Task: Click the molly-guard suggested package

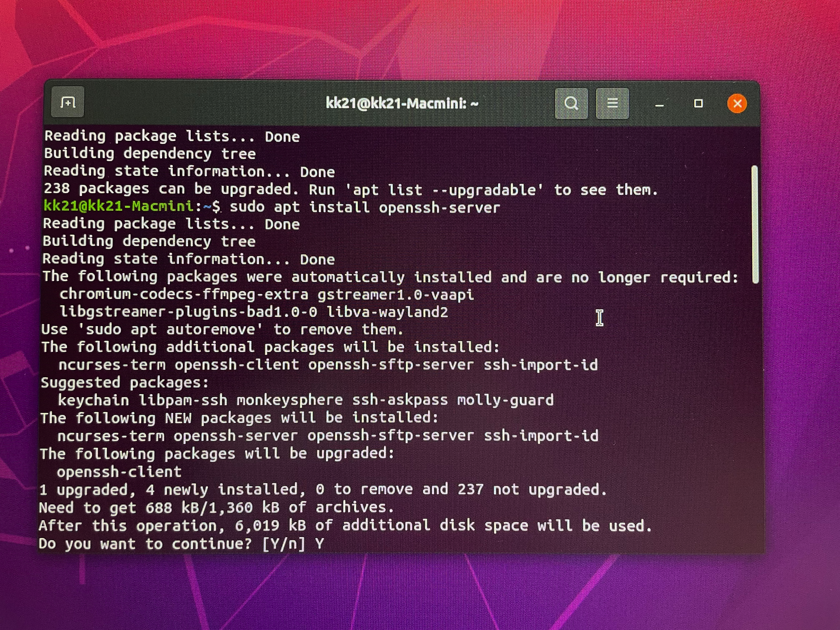Action: coord(505,400)
